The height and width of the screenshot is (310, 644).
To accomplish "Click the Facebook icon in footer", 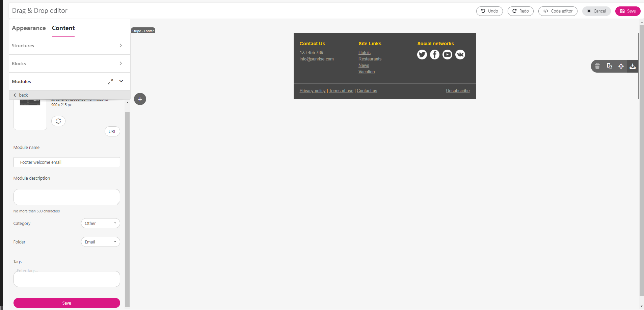I will pos(435,55).
